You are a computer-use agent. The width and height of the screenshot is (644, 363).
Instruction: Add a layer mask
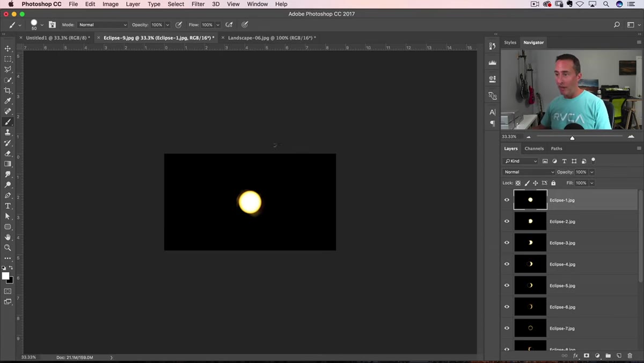587,355
